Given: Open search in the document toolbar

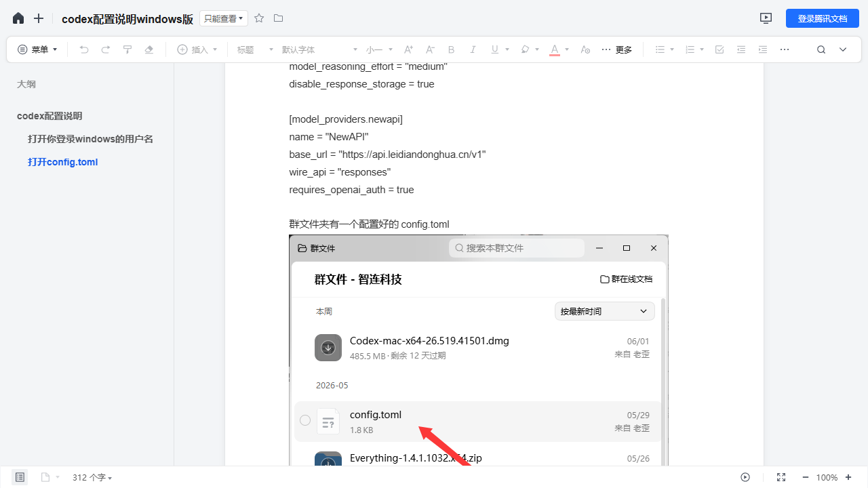Looking at the screenshot, I should pyautogui.click(x=821, y=49).
